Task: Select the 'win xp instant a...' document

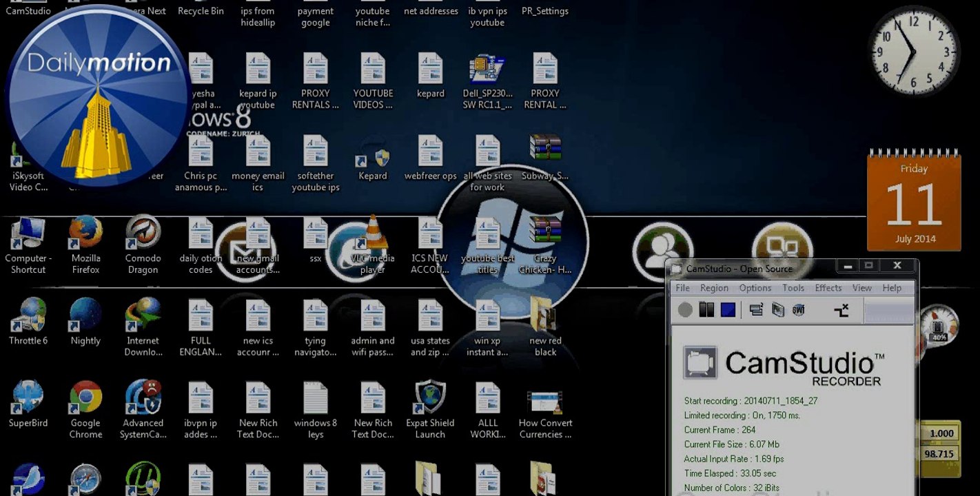Action: (x=488, y=328)
